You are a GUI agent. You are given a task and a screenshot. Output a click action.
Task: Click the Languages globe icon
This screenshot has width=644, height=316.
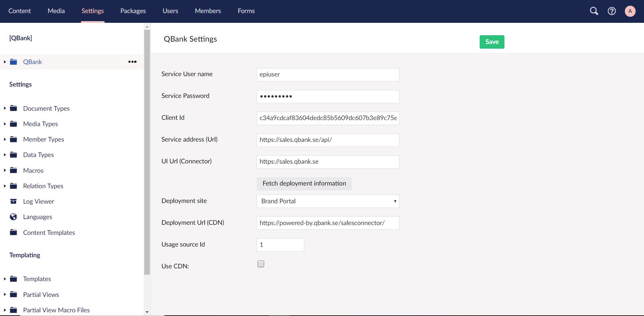pyautogui.click(x=13, y=217)
